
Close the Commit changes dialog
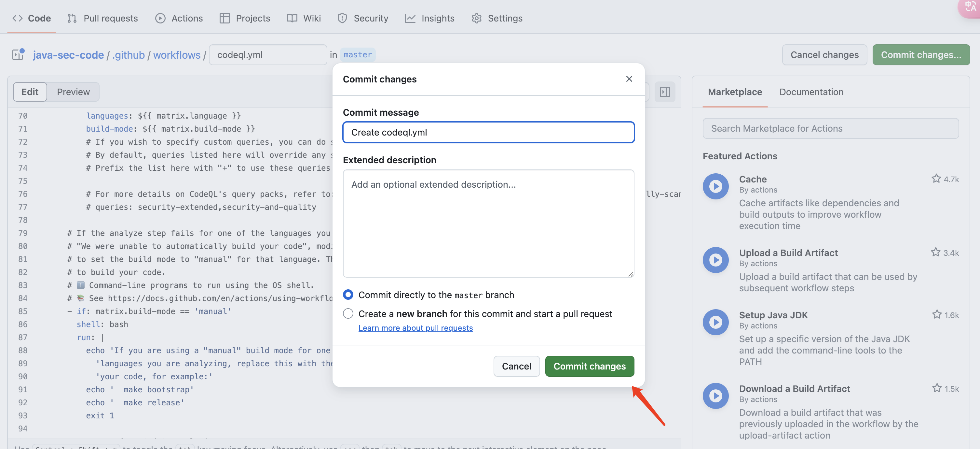click(629, 79)
